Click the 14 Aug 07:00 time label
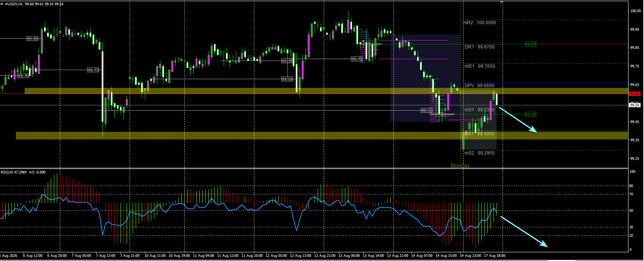The height and width of the screenshot is (261, 644). (422, 256)
